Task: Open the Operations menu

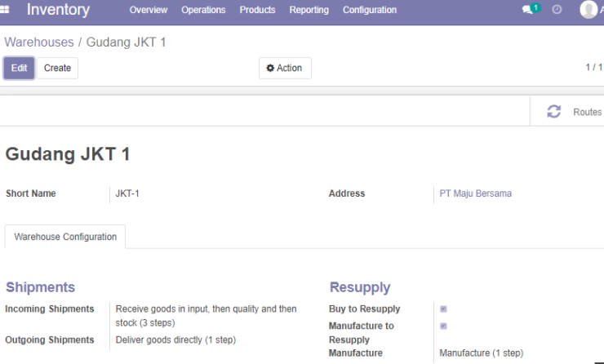Action: tap(203, 10)
